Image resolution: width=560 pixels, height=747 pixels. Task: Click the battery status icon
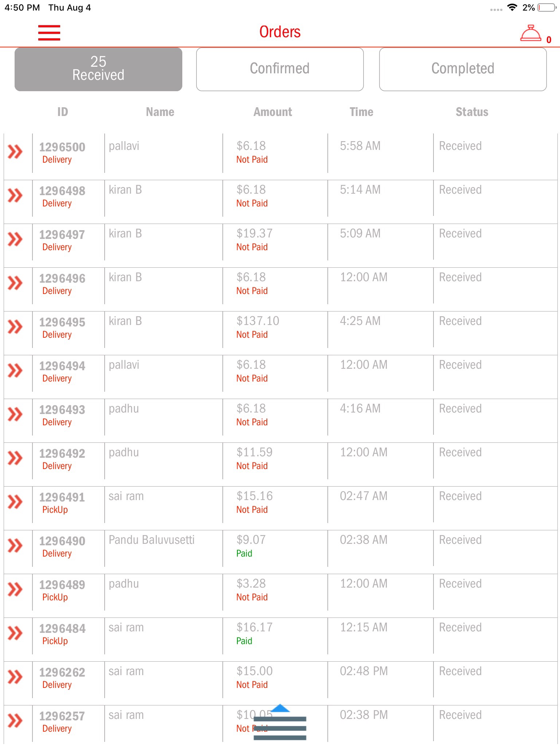pos(546,8)
